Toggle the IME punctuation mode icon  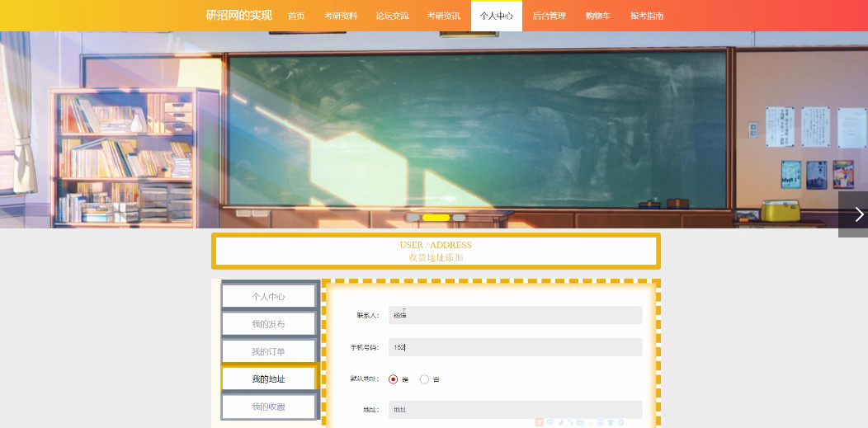pyautogui.click(x=570, y=422)
